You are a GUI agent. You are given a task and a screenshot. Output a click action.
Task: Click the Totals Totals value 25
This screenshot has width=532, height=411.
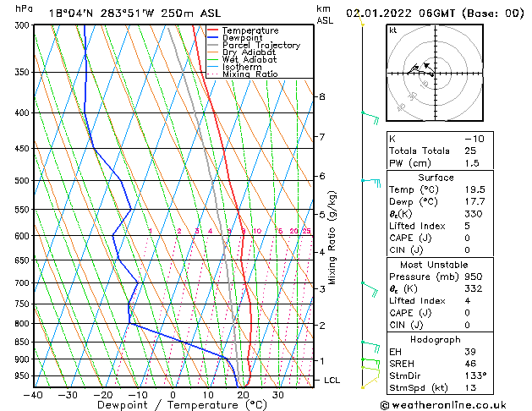[470, 151]
